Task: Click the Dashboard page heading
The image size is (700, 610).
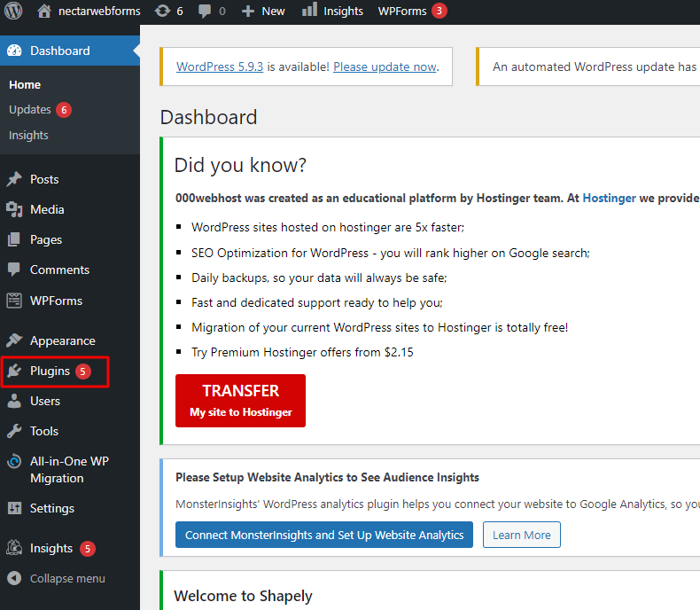Action: [208, 117]
